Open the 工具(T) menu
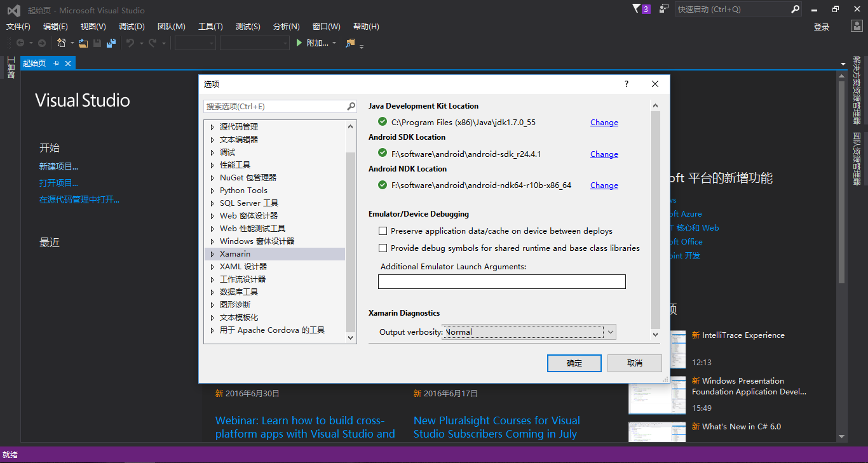 click(x=210, y=27)
